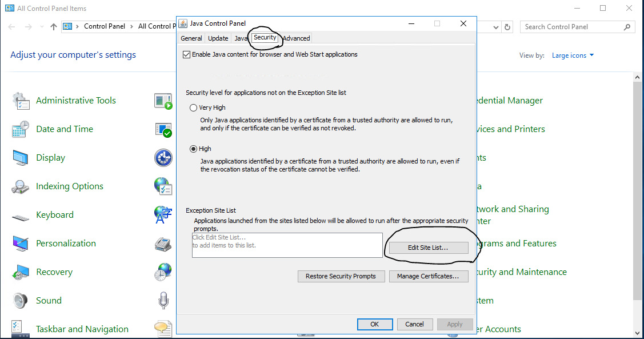Open the Sound speaker icon
This screenshot has height=339, width=644.
point(20,301)
